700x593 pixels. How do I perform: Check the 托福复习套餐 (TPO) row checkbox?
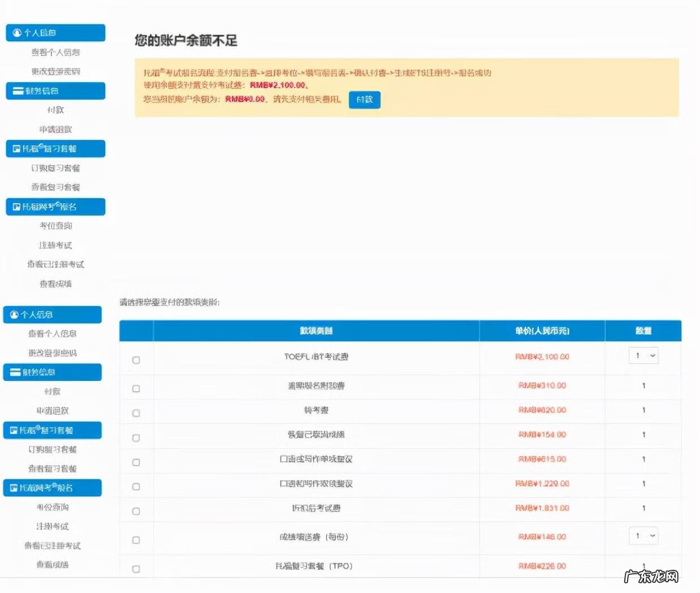click(136, 569)
